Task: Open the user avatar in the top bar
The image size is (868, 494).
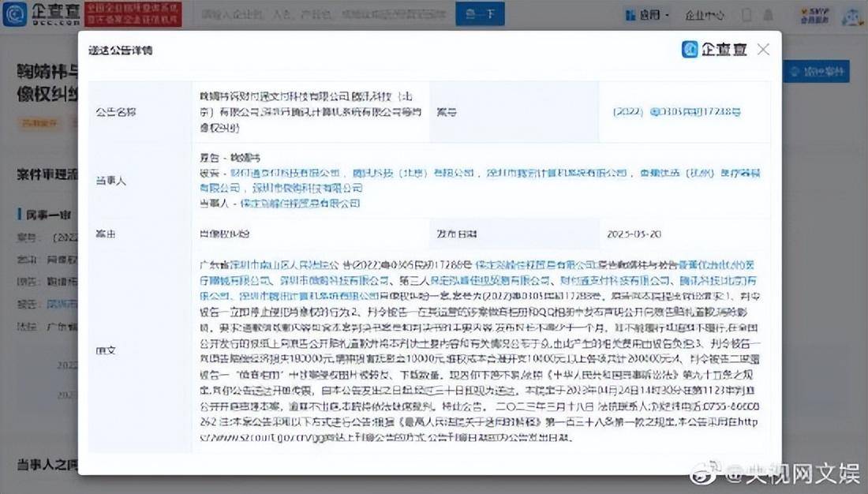Action: pos(852,16)
